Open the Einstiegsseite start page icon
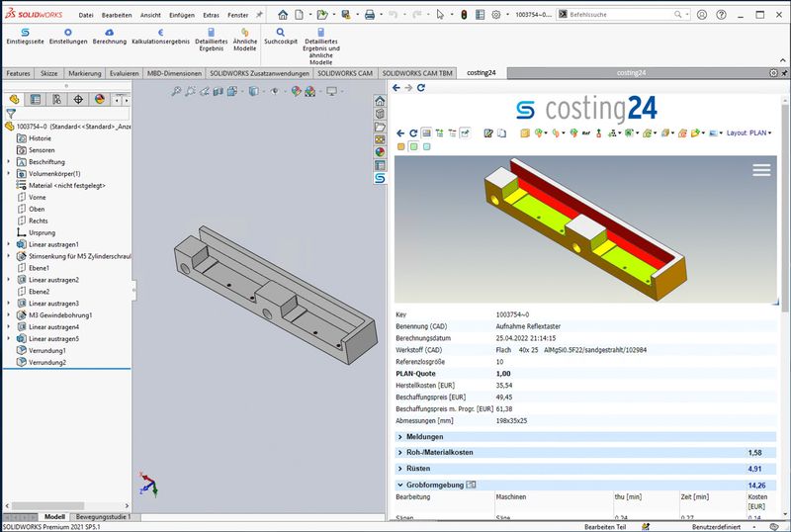The width and height of the screenshot is (791, 532). (25, 35)
